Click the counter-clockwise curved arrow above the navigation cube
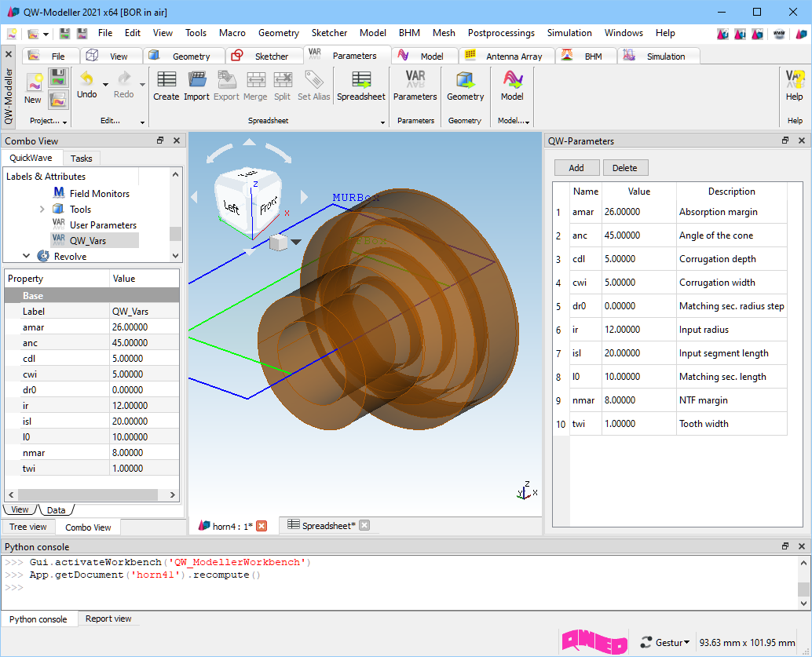 pos(220,153)
